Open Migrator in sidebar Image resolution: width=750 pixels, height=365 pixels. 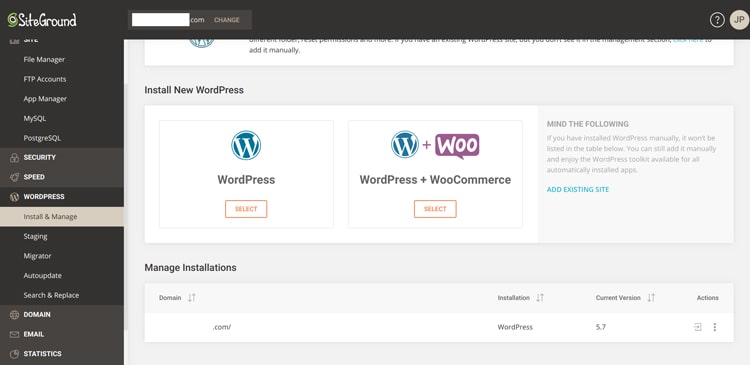(37, 256)
